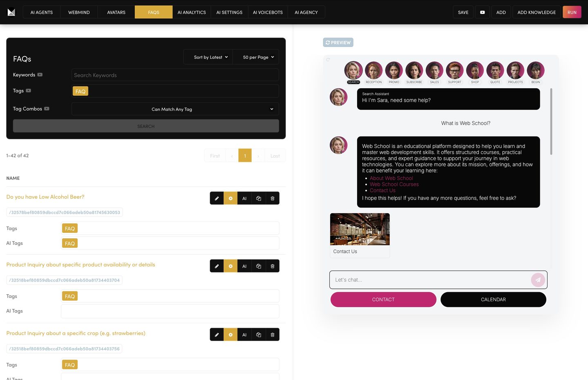Click the Search Keywords input field
The image size is (588, 380).
pyautogui.click(x=175, y=75)
